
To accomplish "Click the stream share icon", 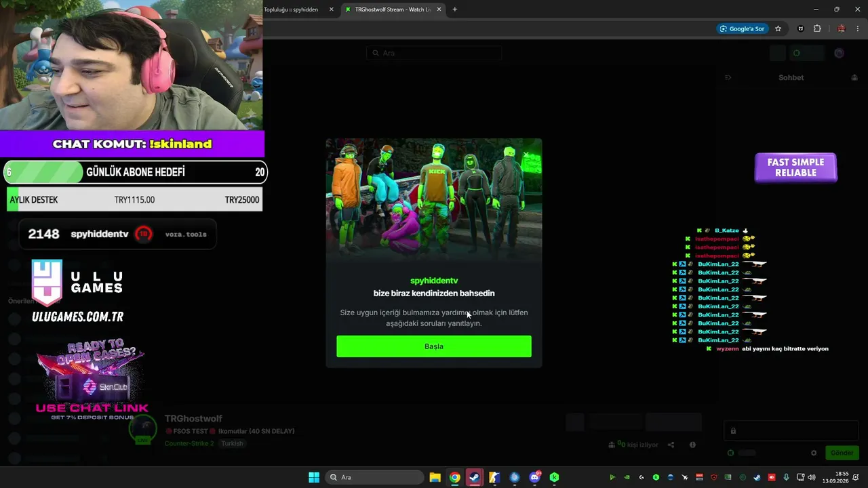I will point(671,445).
